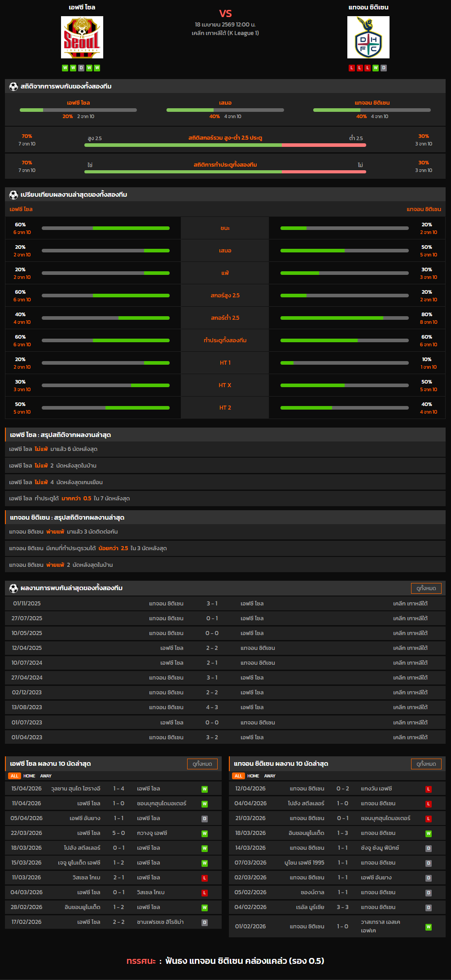This screenshot has width=451, height=980.
Task: Click the Daejeon Citizen team logo
Action: 368,37
